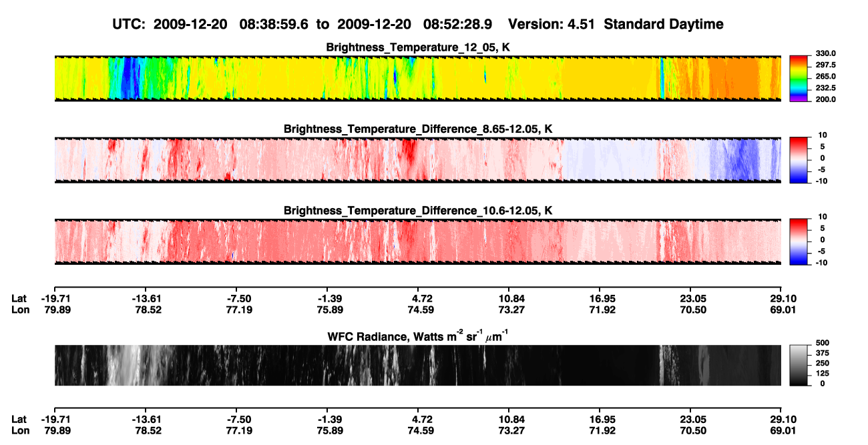Click the 297.5 colorbar label
Image resolution: width=868 pixels, height=445 pixels.
click(x=826, y=65)
